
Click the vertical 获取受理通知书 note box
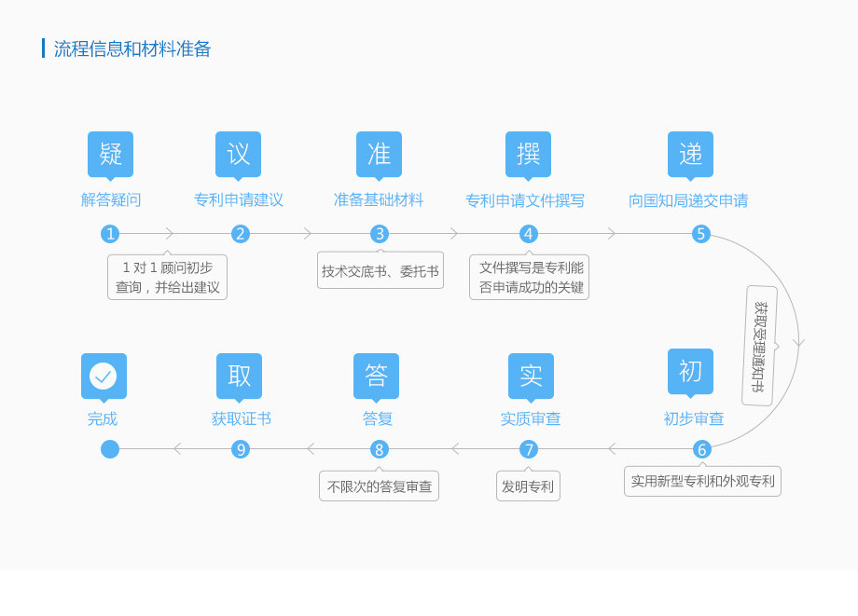pos(760,346)
